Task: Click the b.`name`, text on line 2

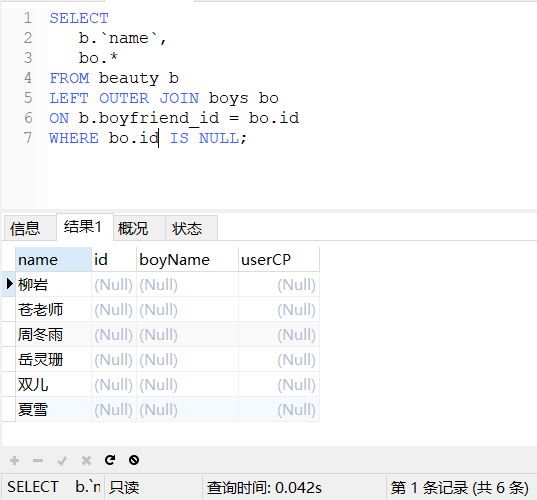Action: point(123,38)
